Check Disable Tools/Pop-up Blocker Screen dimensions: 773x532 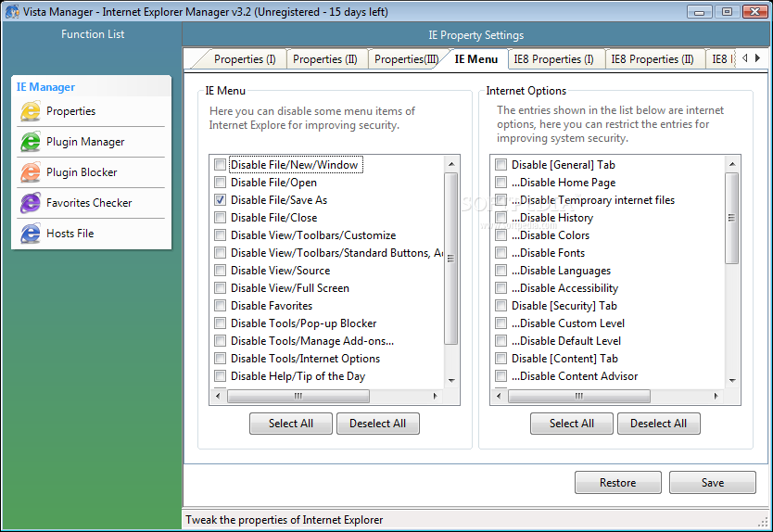coord(220,323)
